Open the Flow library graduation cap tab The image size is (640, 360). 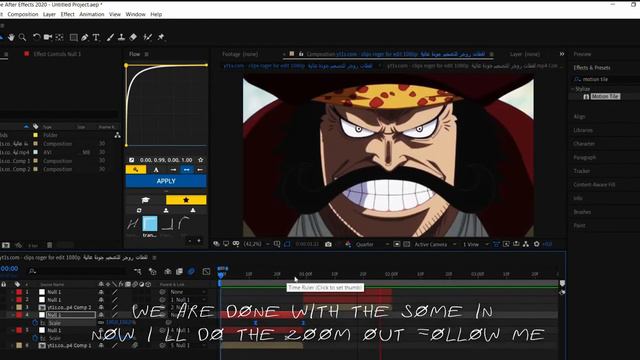click(x=145, y=200)
